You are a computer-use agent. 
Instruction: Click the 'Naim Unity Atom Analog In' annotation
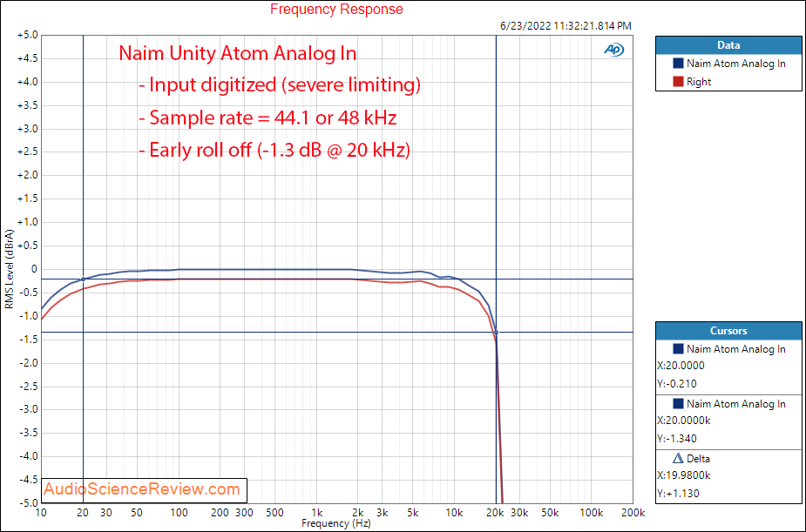click(238, 53)
